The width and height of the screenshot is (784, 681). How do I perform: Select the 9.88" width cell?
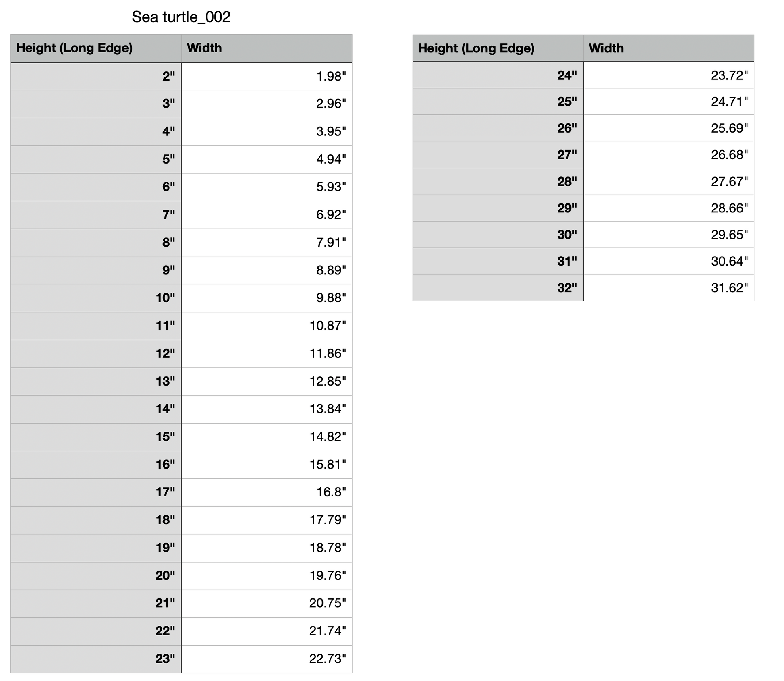point(267,298)
